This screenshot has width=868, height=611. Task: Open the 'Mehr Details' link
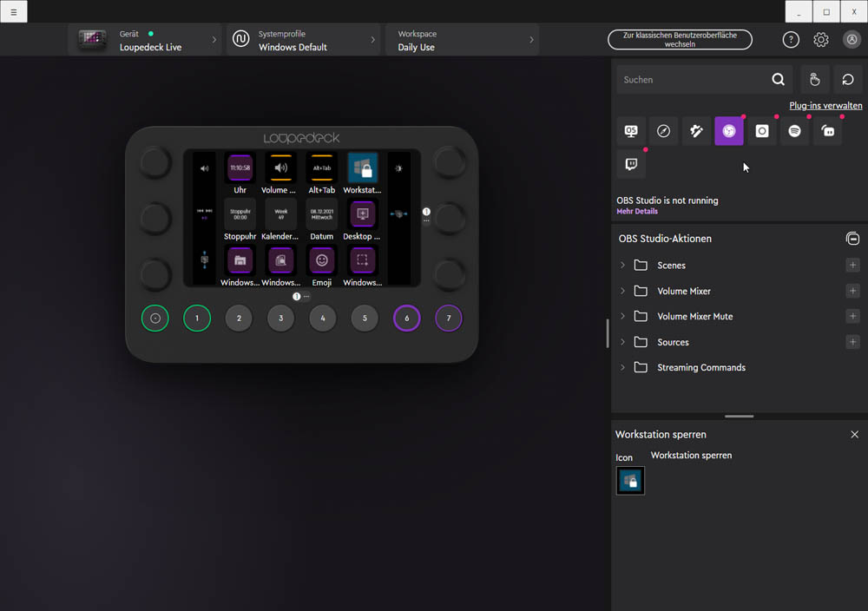coord(637,212)
